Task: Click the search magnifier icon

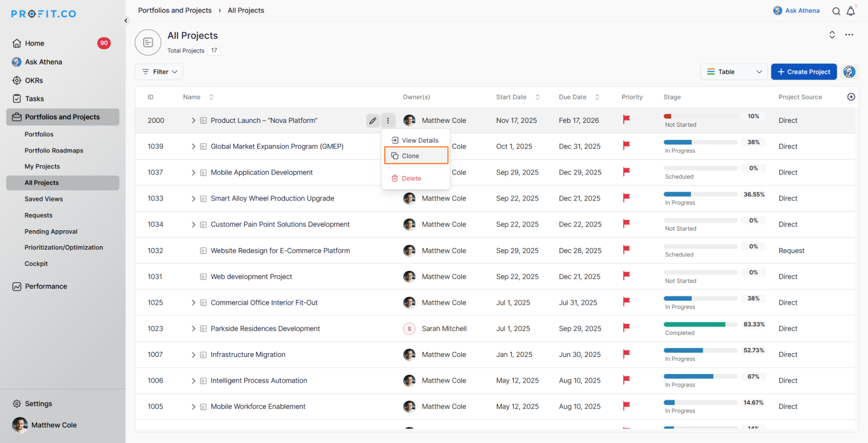Action: click(x=836, y=11)
